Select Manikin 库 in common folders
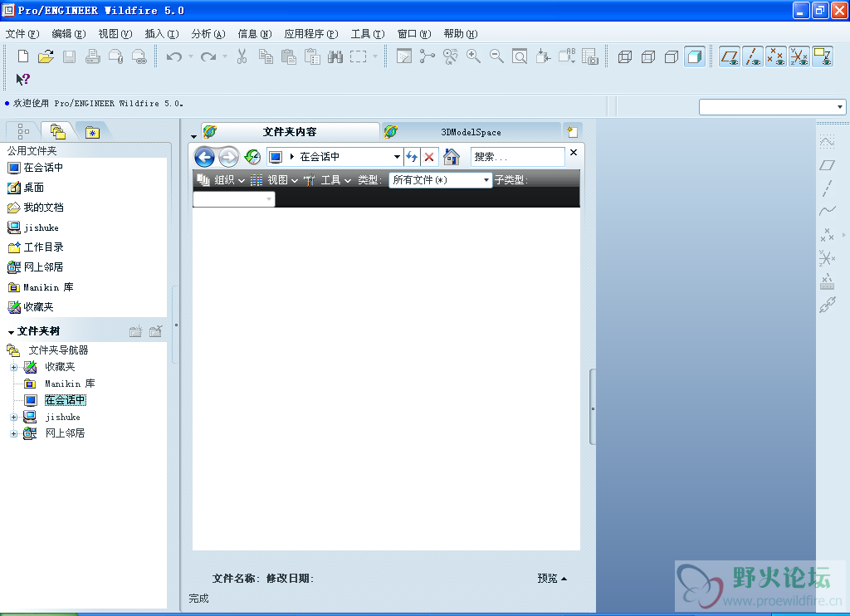Image resolution: width=850 pixels, height=616 pixels. (41, 287)
